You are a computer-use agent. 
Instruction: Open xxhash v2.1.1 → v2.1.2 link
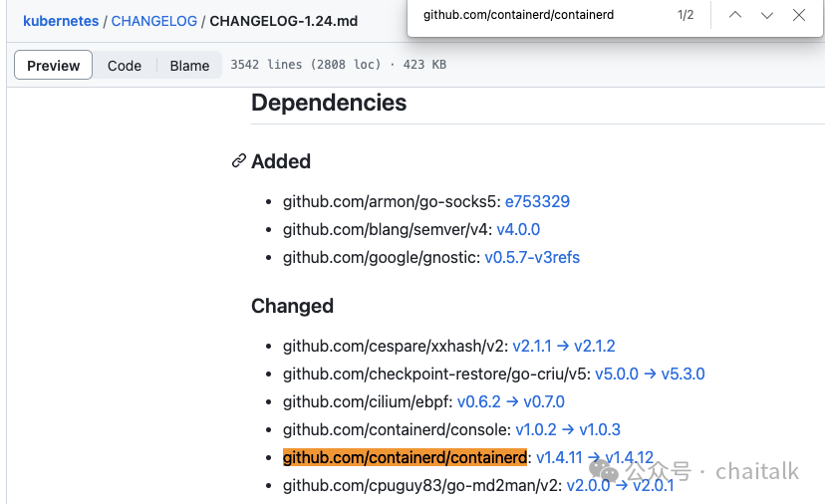(x=564, y=346)
